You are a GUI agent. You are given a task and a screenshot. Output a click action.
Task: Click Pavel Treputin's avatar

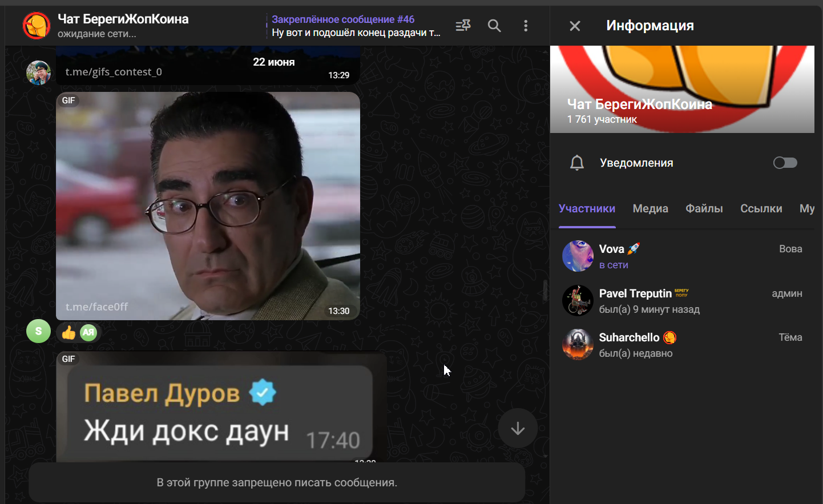point(578,301)
